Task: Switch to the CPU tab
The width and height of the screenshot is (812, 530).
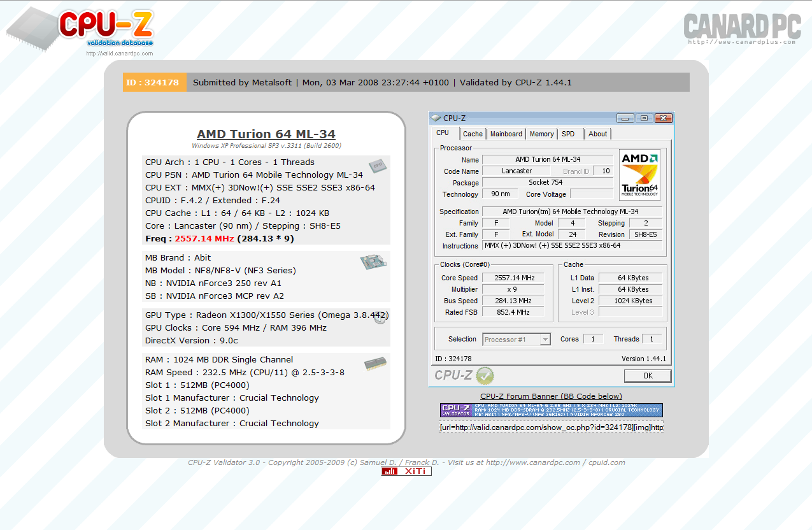Action: click(443, 133)
